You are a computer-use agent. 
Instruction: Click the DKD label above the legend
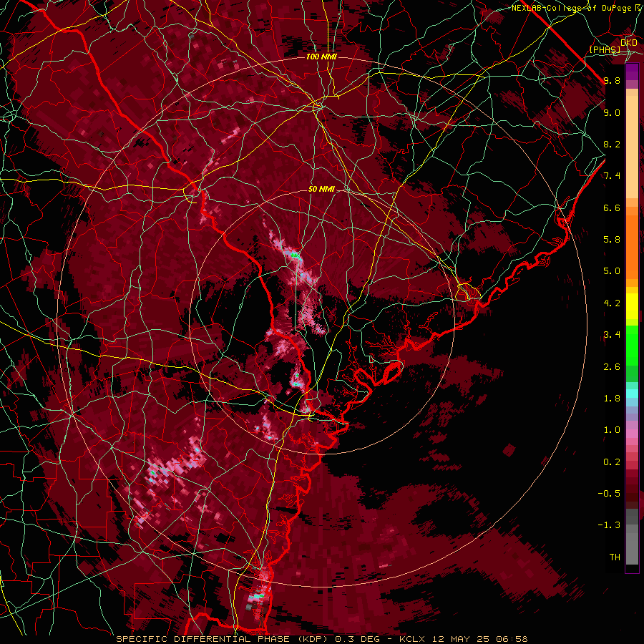tap(629, 43)
